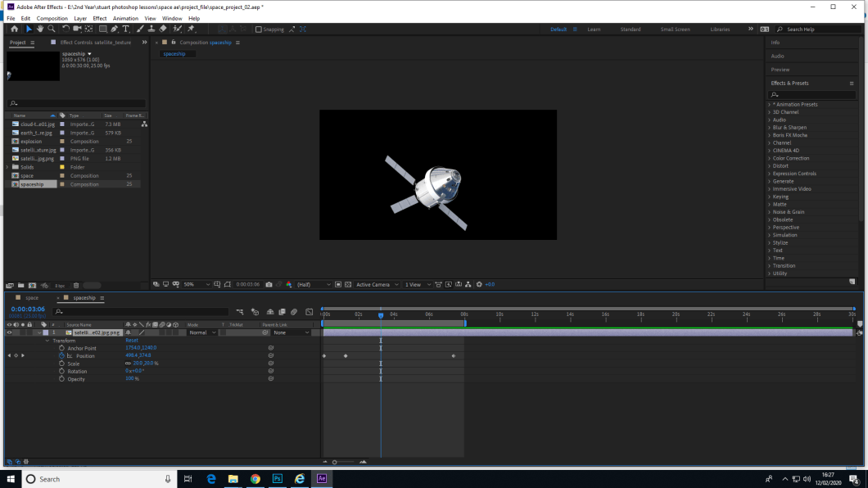Viewport: 868px width, 488px height.
Task: Activate the Rotation tool
Action: pyautogui.click(x=66, y=29)
